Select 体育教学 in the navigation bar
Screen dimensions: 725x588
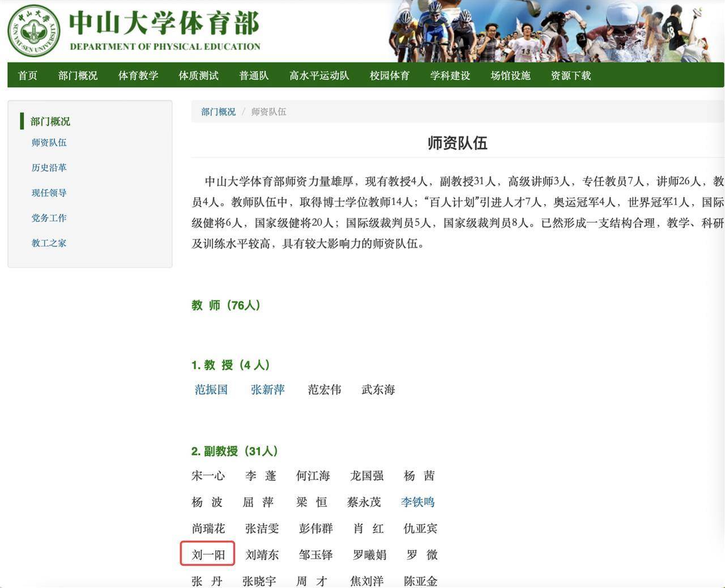pos(138,75)
